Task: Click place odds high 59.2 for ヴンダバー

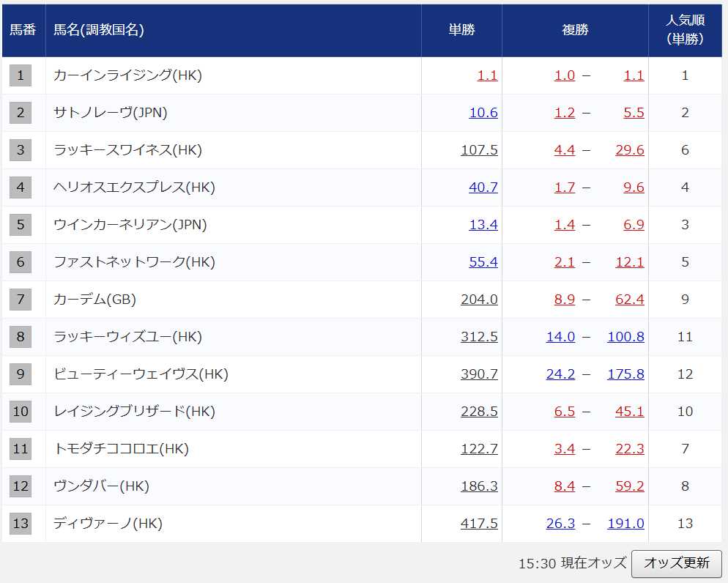Action: (x=630, y=486)
